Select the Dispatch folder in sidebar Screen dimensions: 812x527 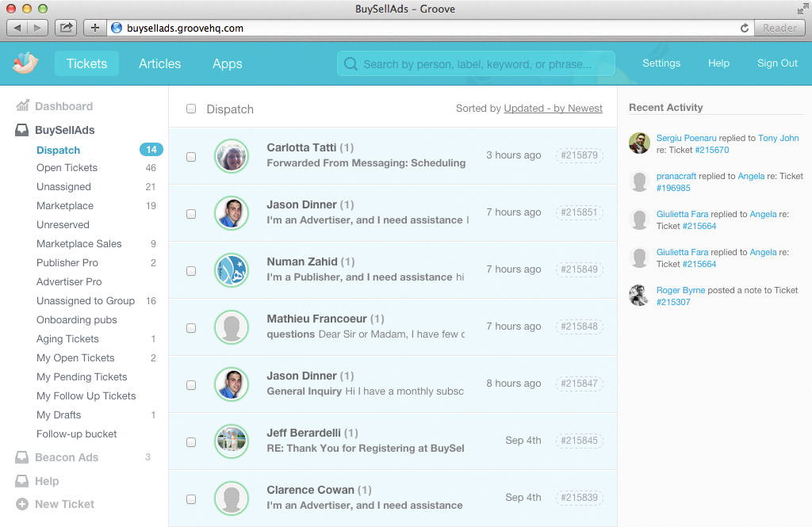click(x=59, y=150)
